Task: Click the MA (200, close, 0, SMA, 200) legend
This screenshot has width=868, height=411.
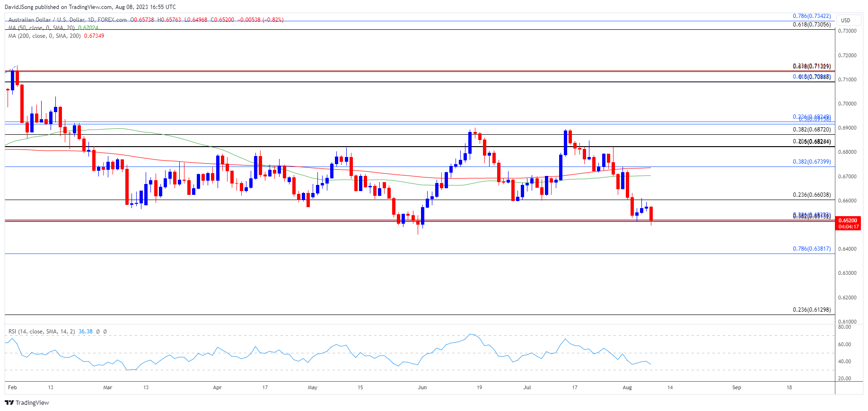Action: (x=44, y=36)
